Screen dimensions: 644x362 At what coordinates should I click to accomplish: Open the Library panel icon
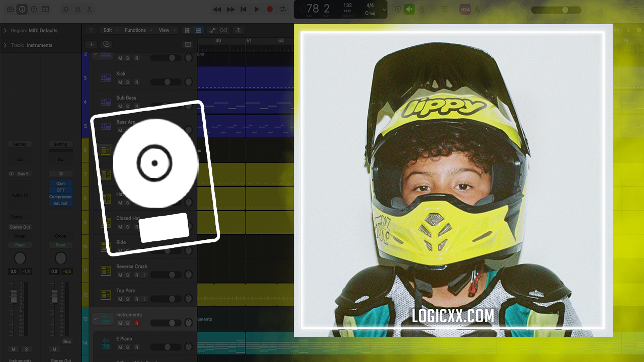pyautogui.click(x=10, y=9)
